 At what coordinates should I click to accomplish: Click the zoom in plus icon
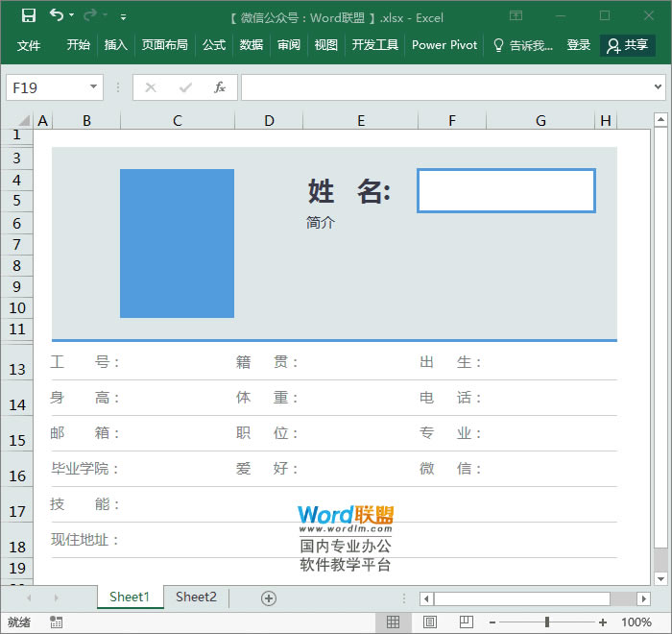603,622
